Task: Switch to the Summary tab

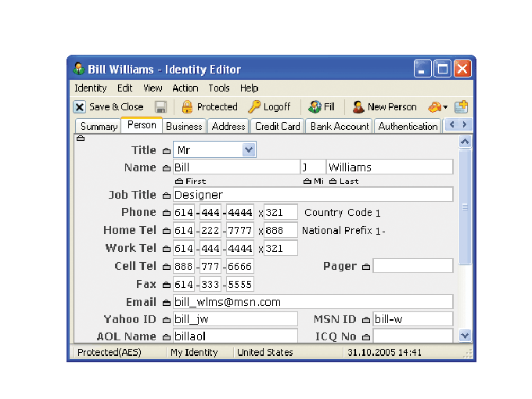Action: click(99, 127)
